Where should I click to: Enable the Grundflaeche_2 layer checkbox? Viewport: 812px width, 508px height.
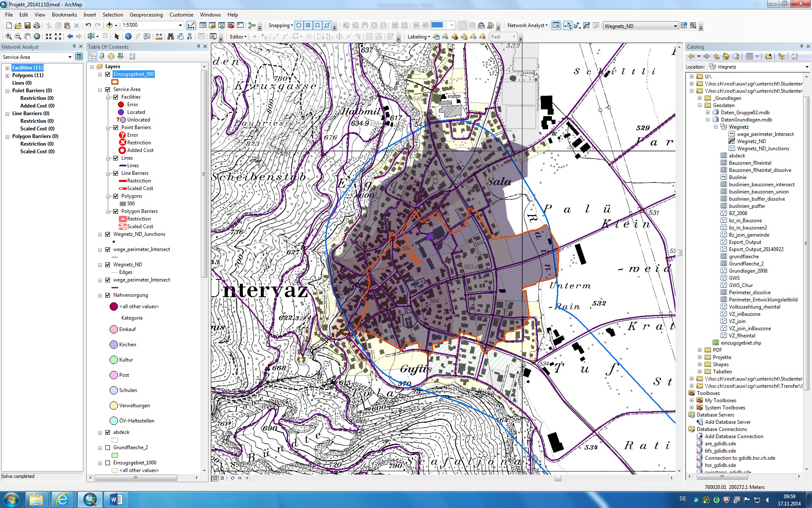pyautogui.click(x=108, y=447)
